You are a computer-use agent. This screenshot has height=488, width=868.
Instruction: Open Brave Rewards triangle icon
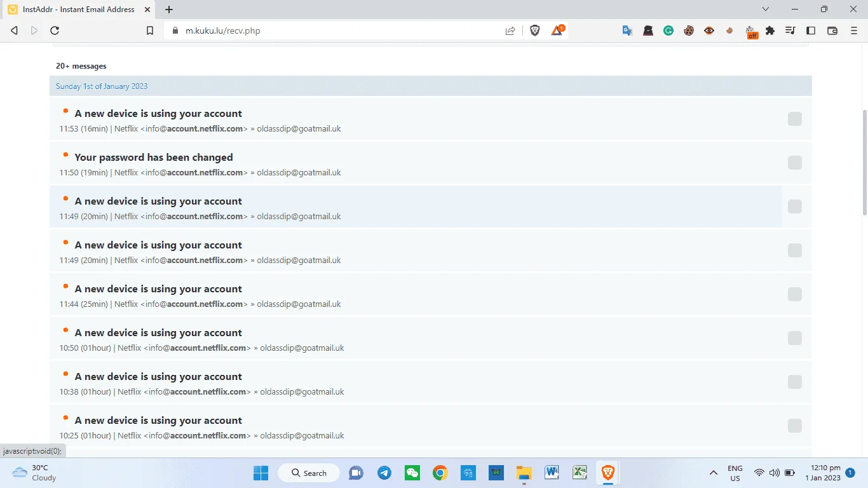tap(557, 30)
